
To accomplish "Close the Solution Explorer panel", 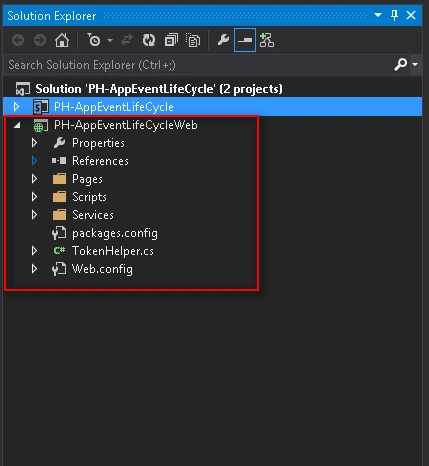I will [x=411, y=15].
